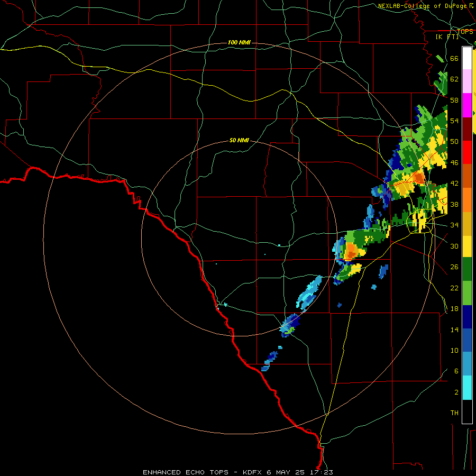Image resolution: width=476 pixels, height=476 pixels.
Task: Click the '38' legend value
Action: coord(454,204)
